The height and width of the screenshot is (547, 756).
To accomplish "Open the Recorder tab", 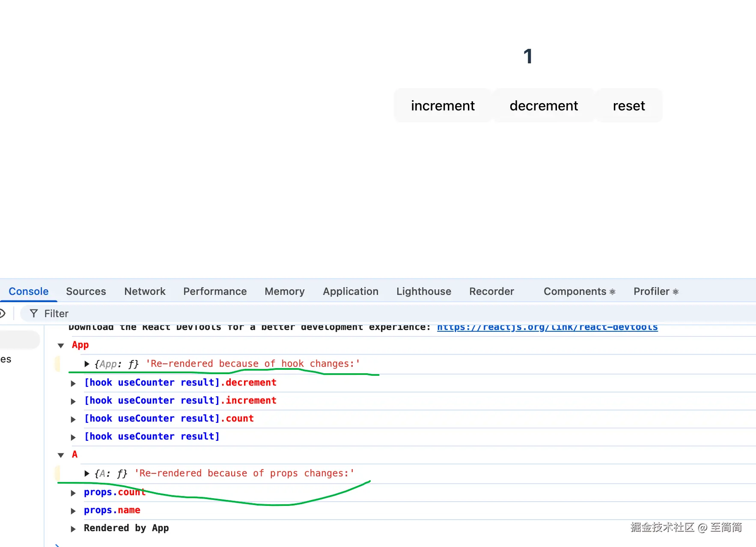I will pos(491,291).
